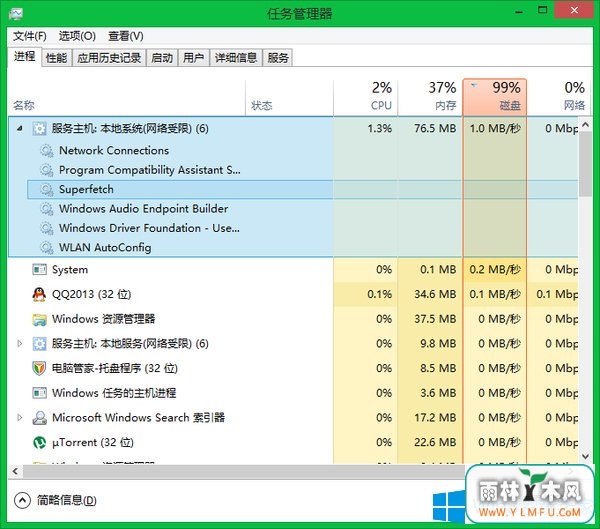Click the 1.3% CPU value

380,129
